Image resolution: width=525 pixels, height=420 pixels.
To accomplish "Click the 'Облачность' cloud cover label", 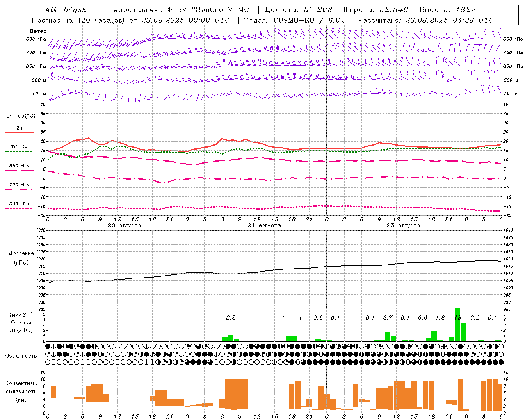I will coord(21,356).
